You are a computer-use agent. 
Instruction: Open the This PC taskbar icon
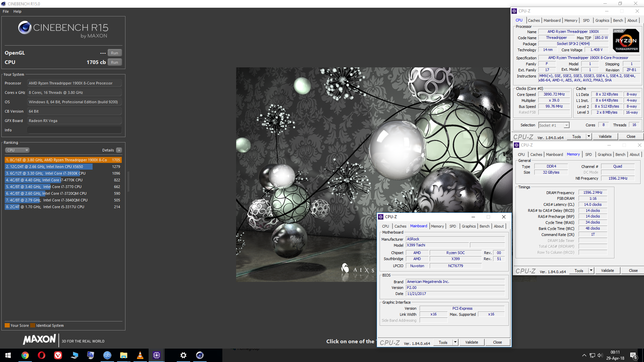(74, 355)
